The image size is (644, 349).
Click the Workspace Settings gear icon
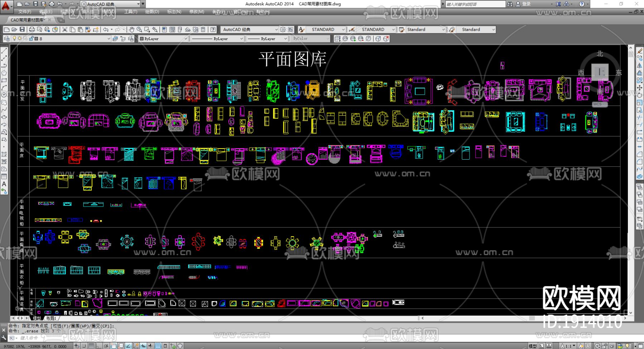(283, 29)
